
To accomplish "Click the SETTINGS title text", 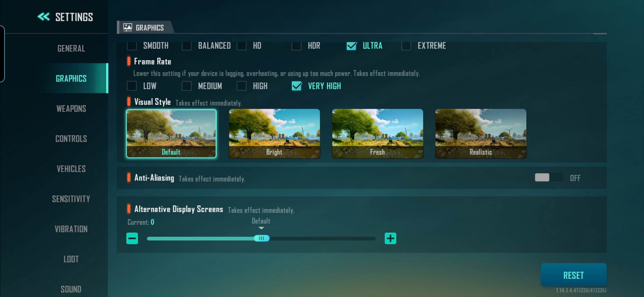I will click(74, 17).
